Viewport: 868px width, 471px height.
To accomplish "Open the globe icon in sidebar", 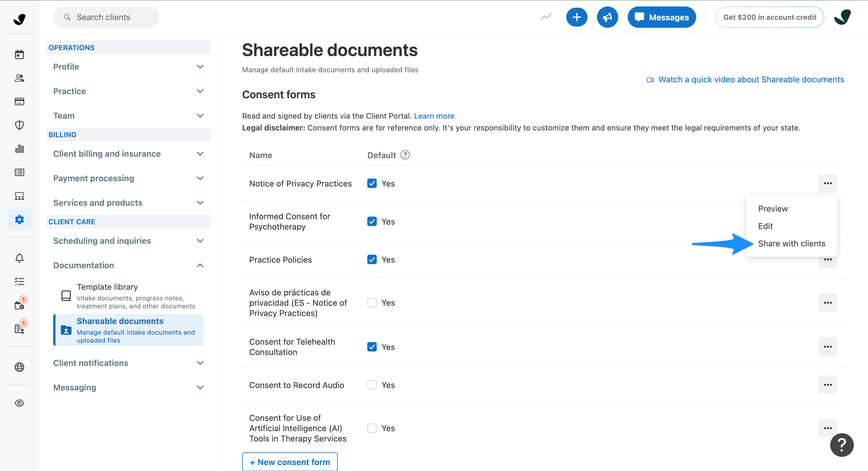I will [x=19, y=367].
